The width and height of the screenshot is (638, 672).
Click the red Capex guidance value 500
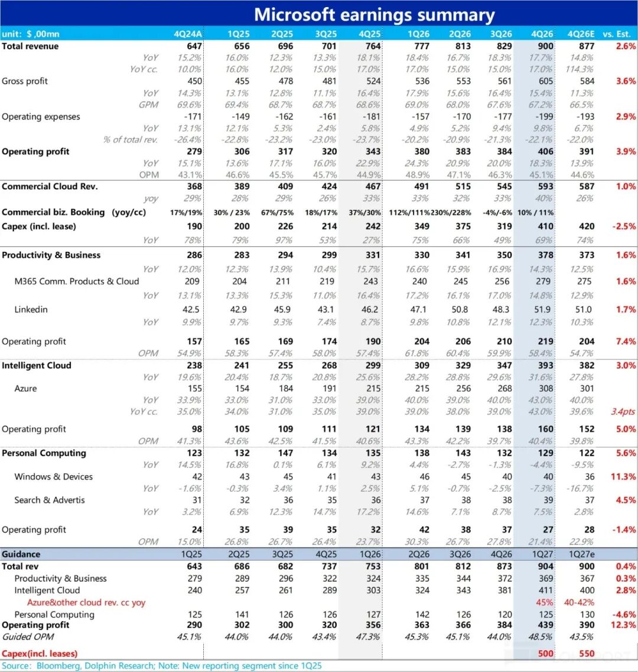tap(545, 654)
